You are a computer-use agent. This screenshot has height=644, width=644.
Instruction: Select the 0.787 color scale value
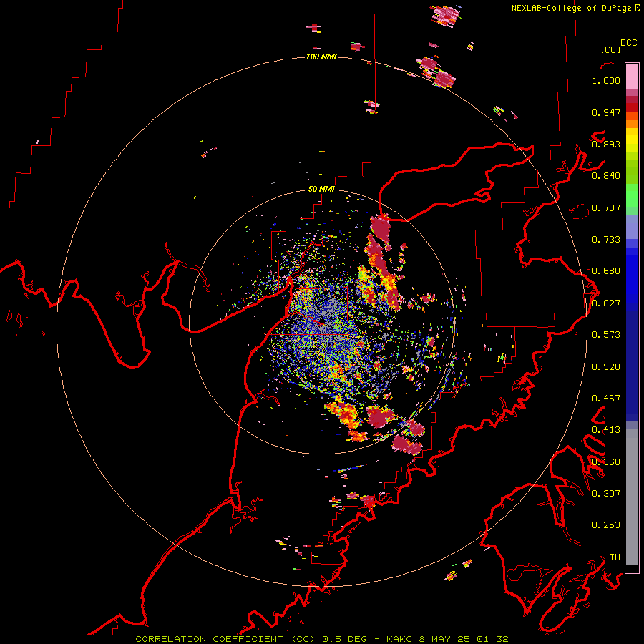[x=606, y=208]
